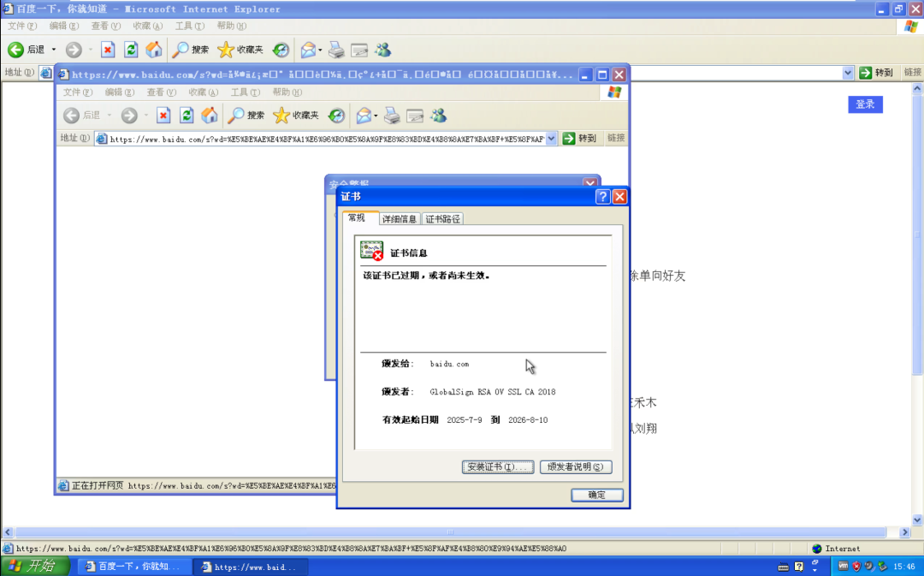
Task: Click Stop icon in outer IE toolbar
Action: 107,50
